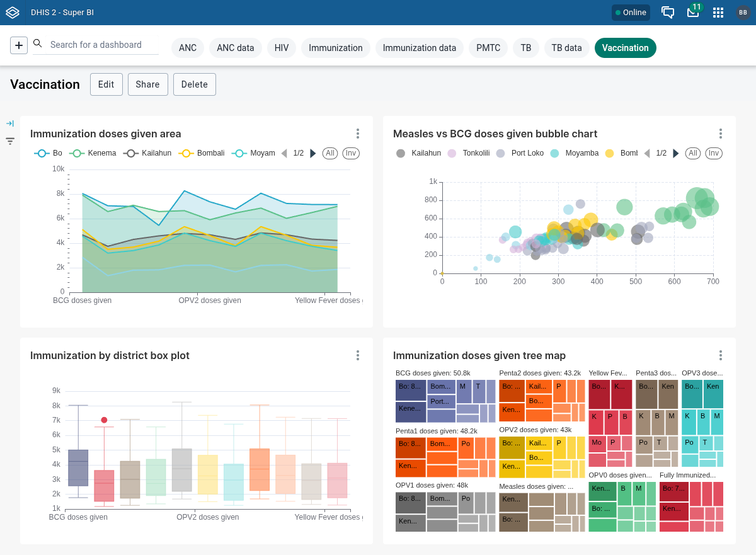
Task: Open options menu for bubble chart
Action: click(721, 134)
